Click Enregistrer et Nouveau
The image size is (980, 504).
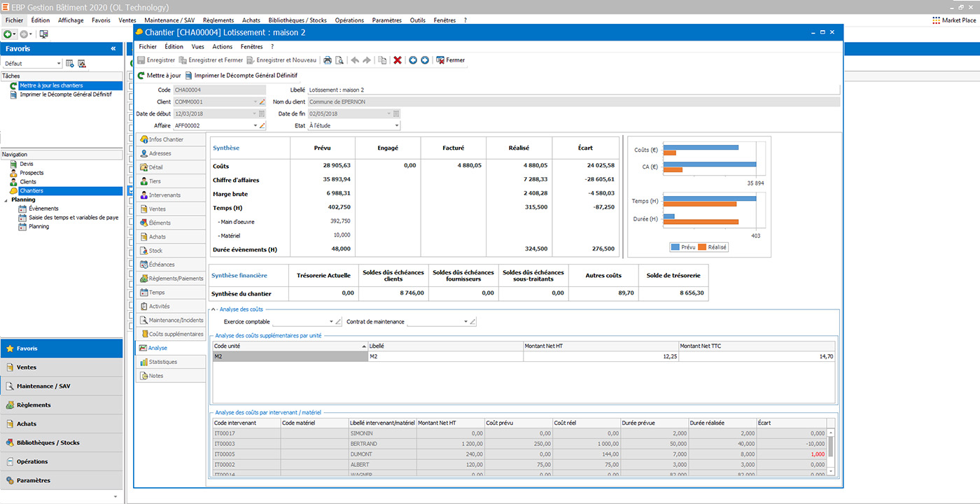pos(281,60)
